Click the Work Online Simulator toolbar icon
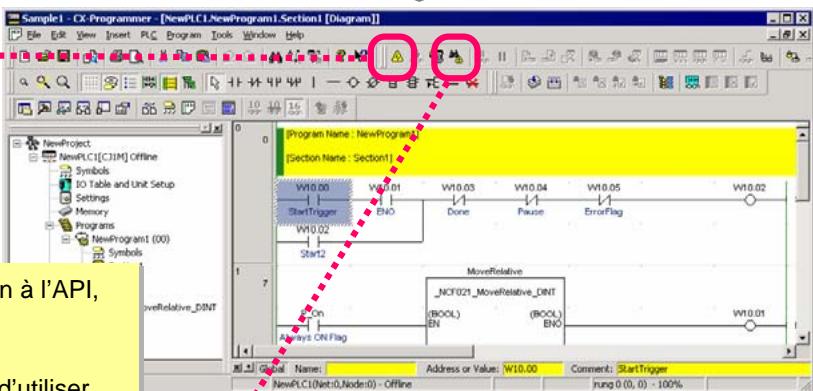 click(x=456, y=57)
